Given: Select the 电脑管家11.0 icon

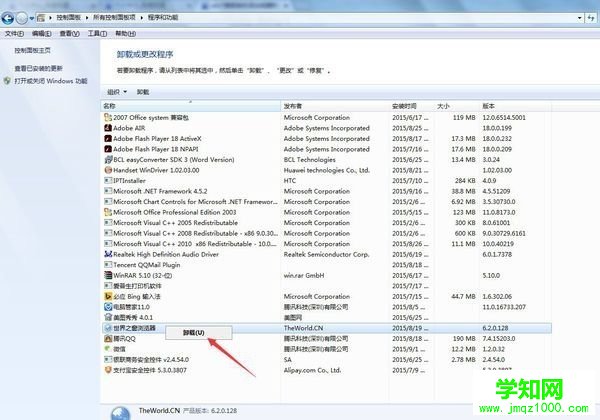Looking at the screenshot, I should point(108,307).
